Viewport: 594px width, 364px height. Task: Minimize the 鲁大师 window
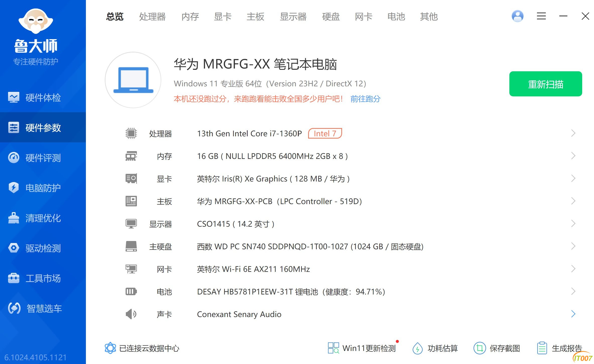pyautogui.click(x=563, y=16)
